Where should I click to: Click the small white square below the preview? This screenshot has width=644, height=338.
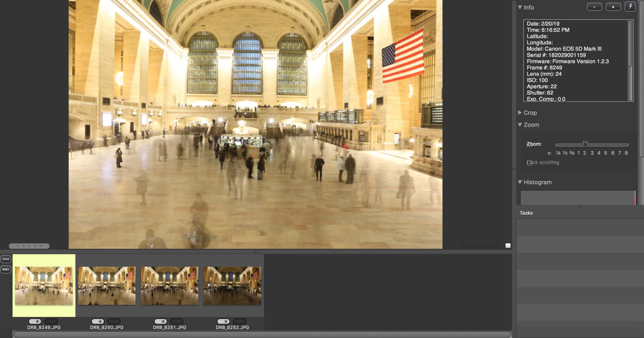coord(508,246)
